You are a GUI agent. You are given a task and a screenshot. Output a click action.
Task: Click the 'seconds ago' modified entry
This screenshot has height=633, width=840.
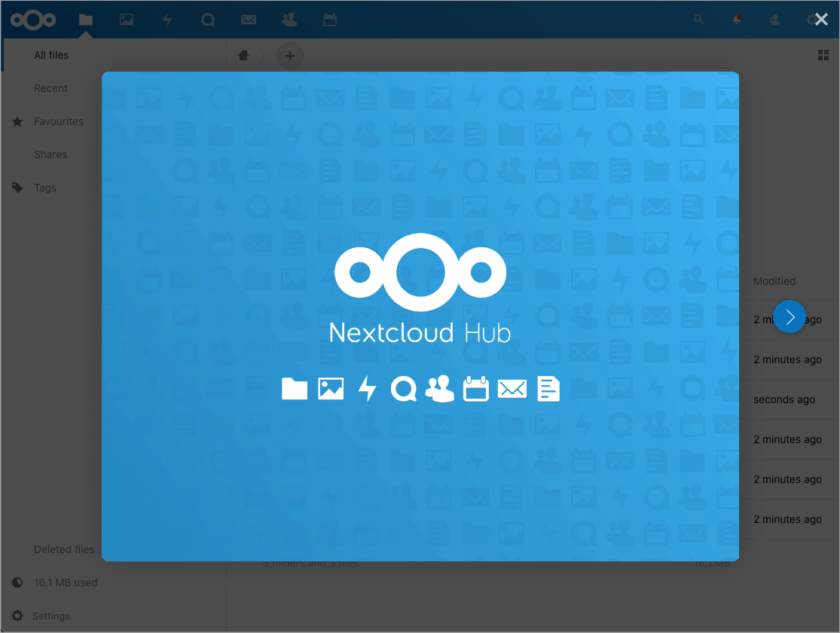click(784, 400)
